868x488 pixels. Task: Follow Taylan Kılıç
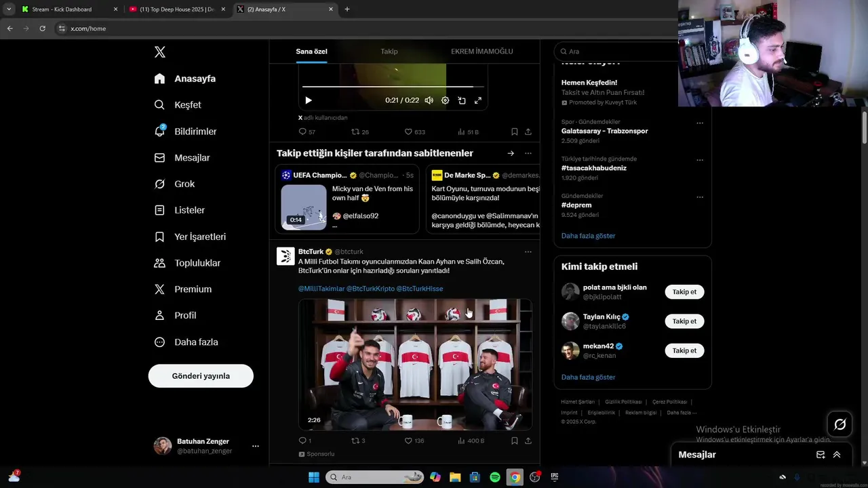click(x=684, y=321)
